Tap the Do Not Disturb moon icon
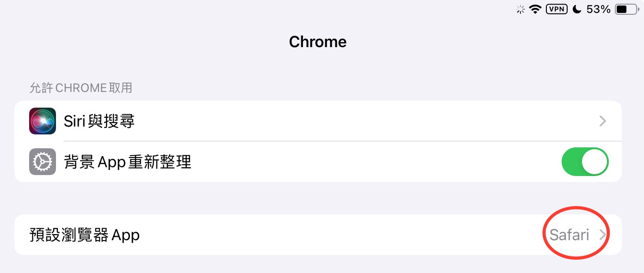644x273 pixels. tap(577, 9)
